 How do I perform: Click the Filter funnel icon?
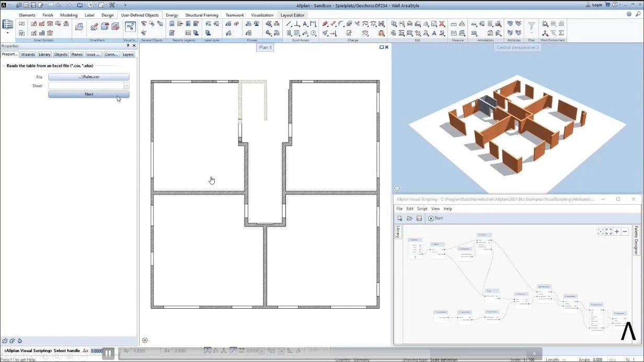(531, 26)
